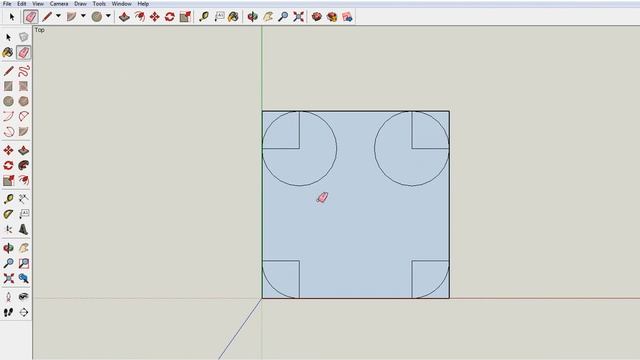Select the Rotated Rectangle tool
Viewport: 640px width, 360px height.
[x=24, y=86]
